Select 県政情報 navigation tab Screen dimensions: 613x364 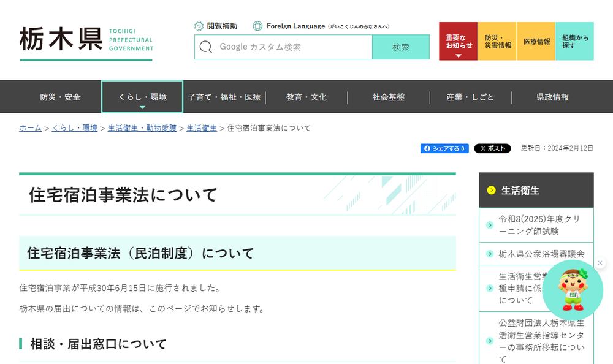pyautogui.click(x=552, y=97)
